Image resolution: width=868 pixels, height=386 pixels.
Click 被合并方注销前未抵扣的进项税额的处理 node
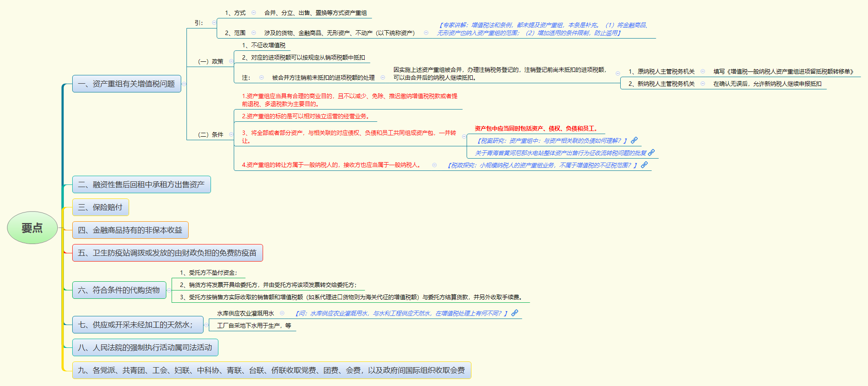point(323,78)
